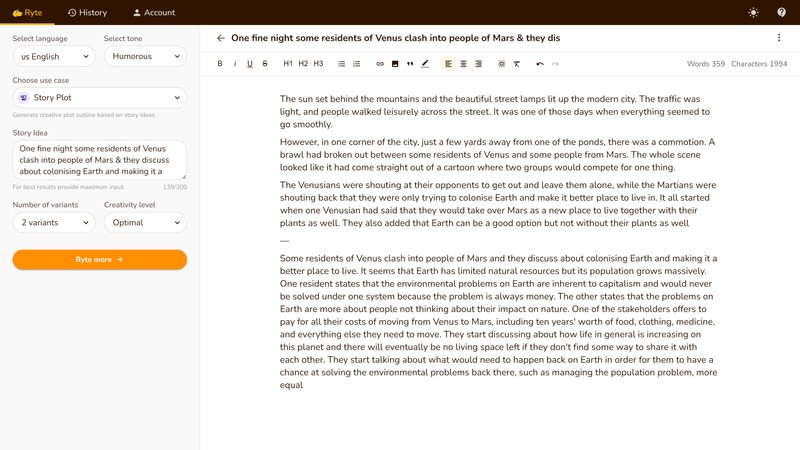The image size is (800, 450).
Task: Open the Select language dropdown
Action: click(53, 57)
